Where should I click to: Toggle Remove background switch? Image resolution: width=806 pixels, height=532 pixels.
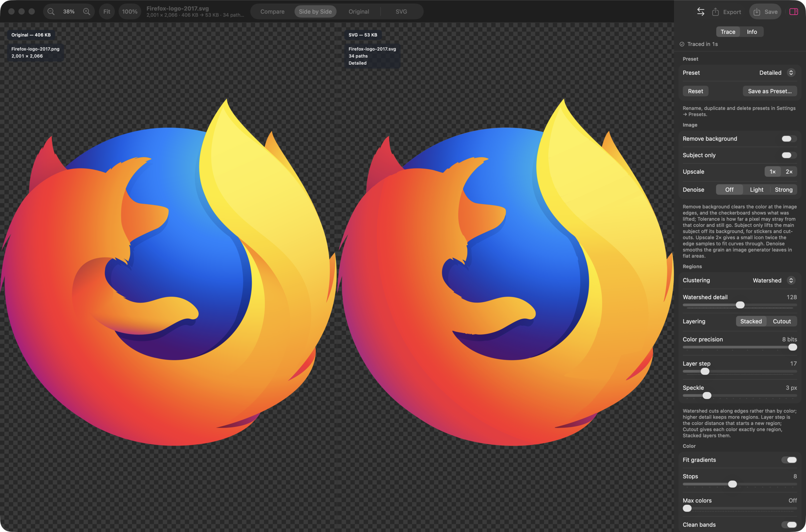[x=789, y=138]
